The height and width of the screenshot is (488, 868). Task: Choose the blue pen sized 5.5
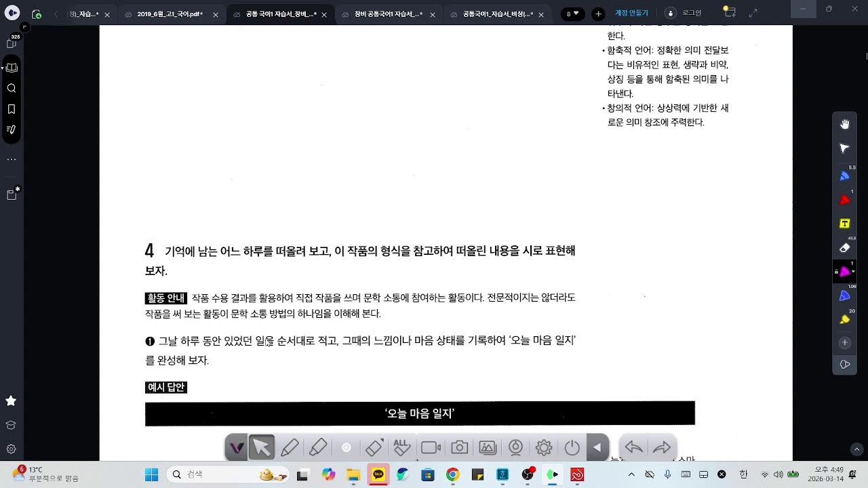844,176
